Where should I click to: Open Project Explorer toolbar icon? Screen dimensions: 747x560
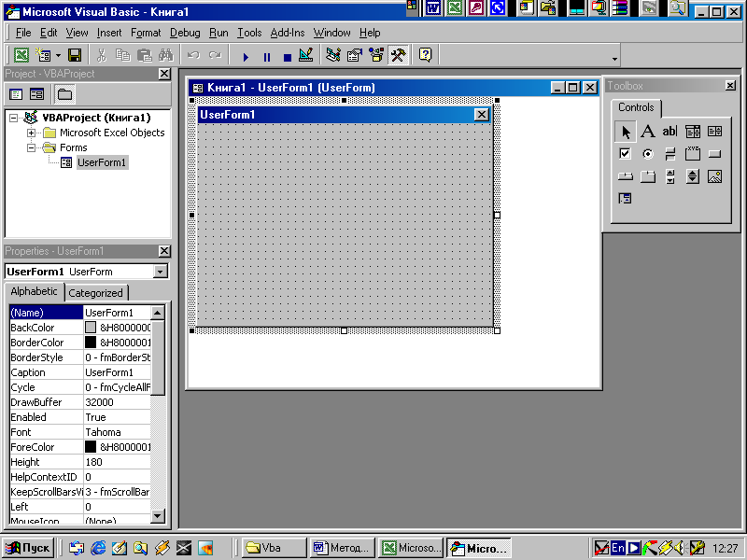point(333,55)
